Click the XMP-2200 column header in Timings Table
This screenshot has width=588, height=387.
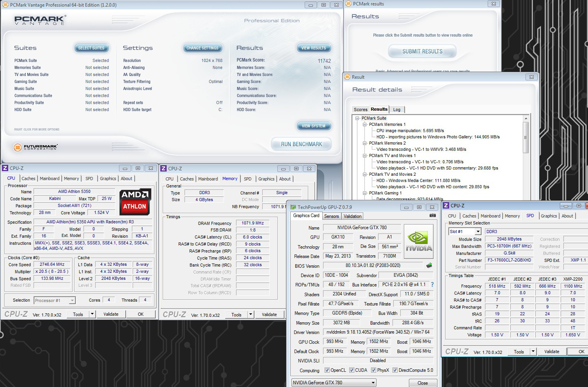tap(572, 279)
